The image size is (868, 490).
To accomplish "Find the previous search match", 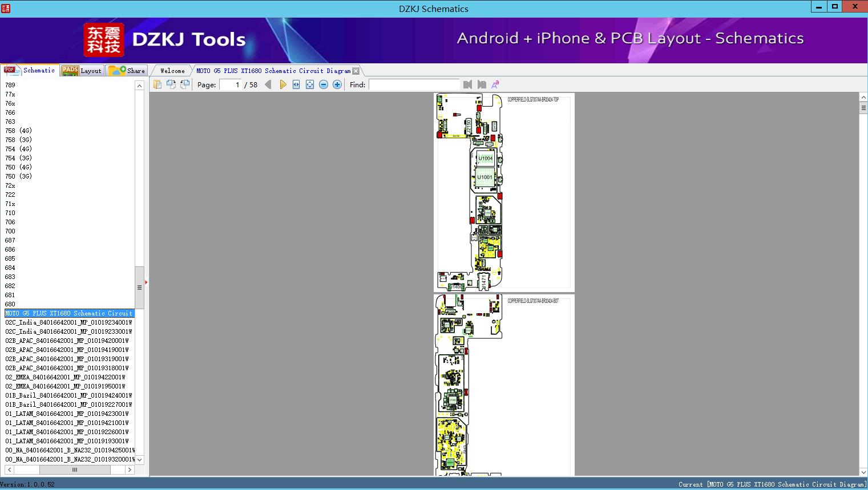I will tap(468, 84).
